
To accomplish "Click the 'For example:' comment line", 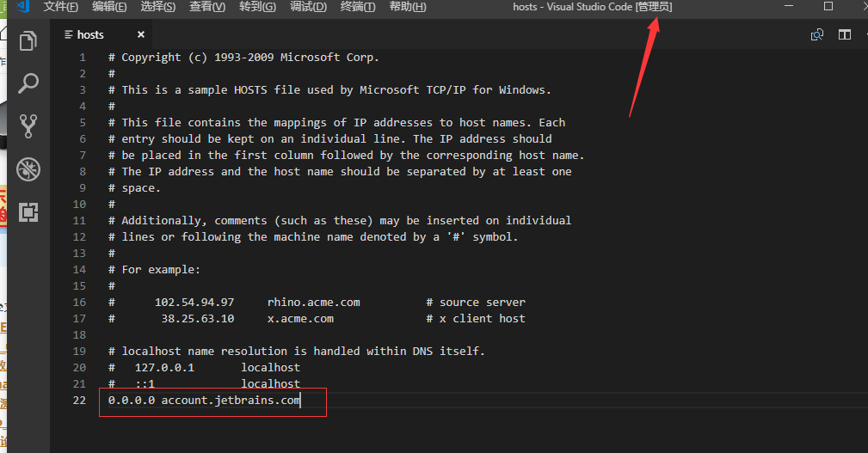I will pos(154,269).
